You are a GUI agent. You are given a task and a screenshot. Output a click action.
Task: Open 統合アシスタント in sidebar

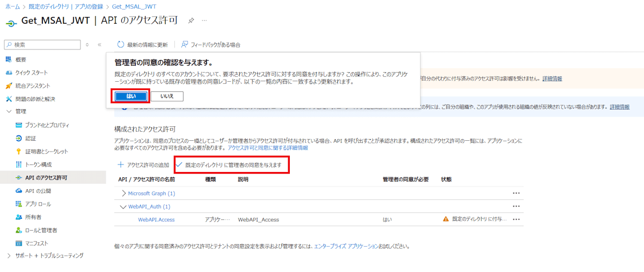[33, 85]
